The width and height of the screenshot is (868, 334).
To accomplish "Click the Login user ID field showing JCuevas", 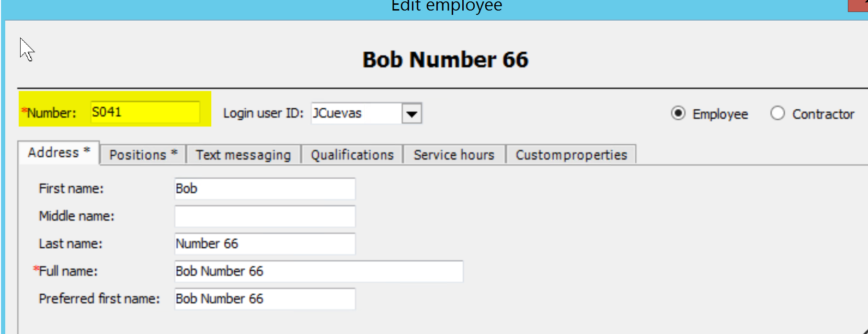I will 356,114.
